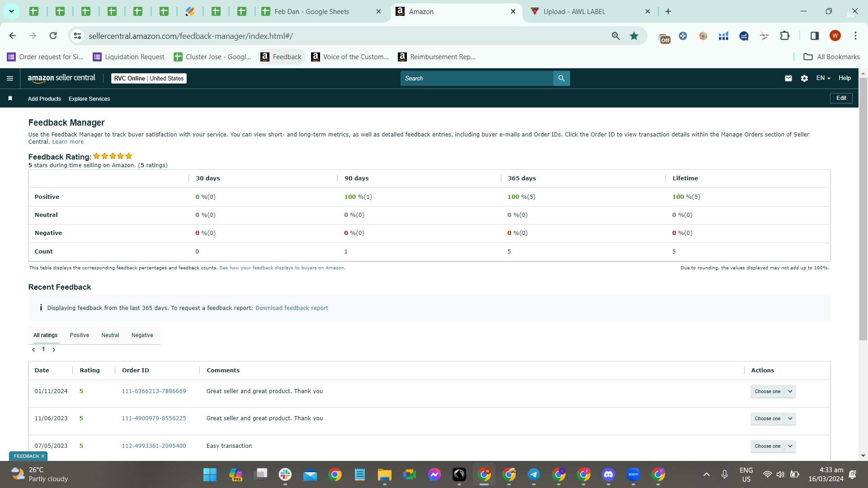Click the Edit button in the navigation bar
Screen dimensions: 868x488
click(841, 98)
